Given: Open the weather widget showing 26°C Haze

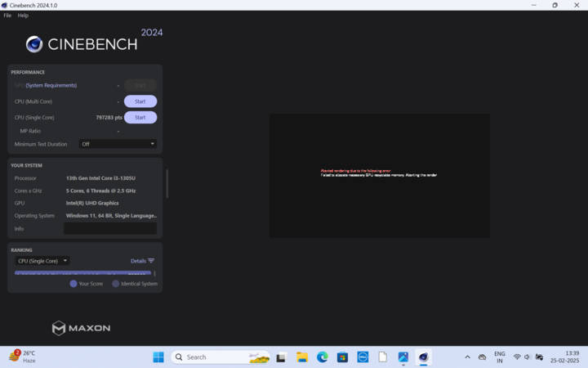Looking at the screenshot, I should [x=23, y=357].
